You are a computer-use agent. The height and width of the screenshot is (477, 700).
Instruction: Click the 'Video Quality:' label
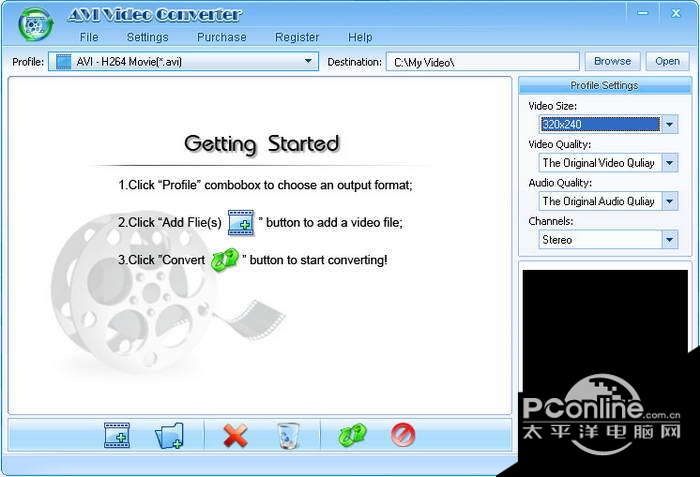(x=559, y=144)
